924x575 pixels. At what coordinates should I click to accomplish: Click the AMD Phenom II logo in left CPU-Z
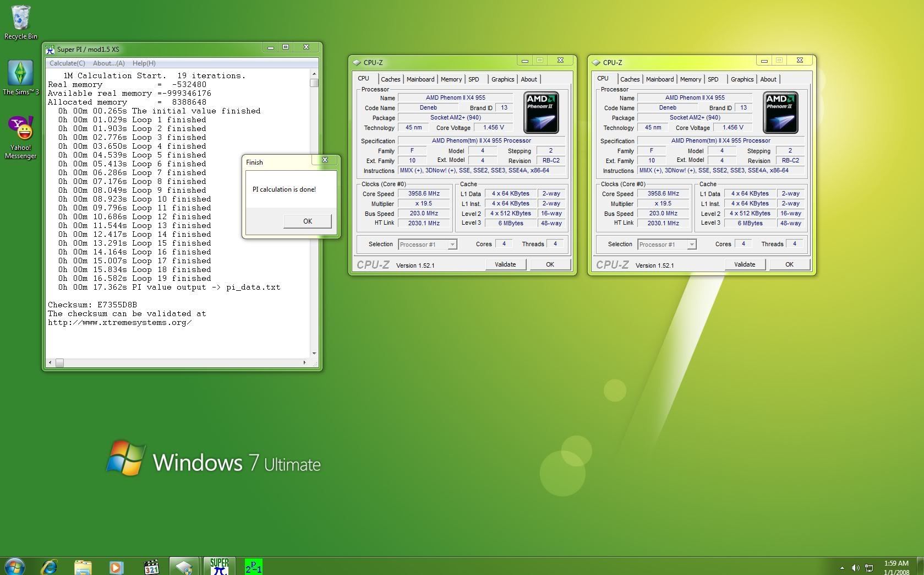541,112
